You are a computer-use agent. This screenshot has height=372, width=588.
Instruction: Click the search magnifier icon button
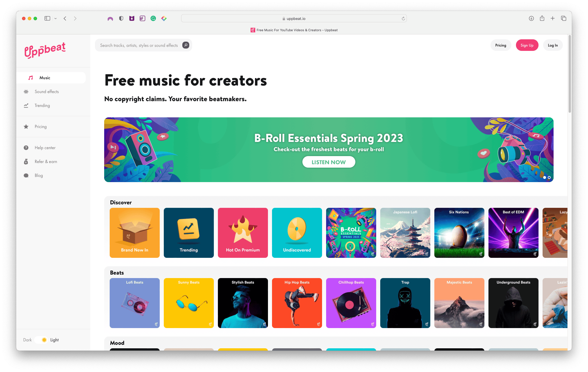tap(186, 45)
